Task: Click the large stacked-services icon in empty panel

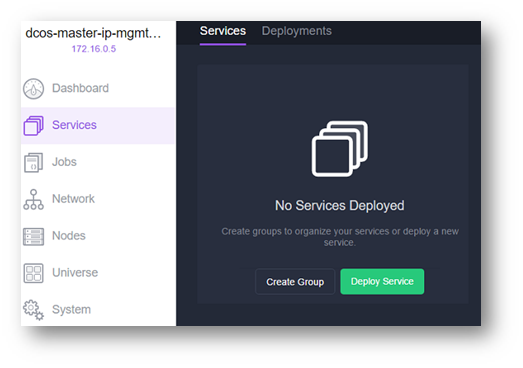Action: tap(340, 149)
